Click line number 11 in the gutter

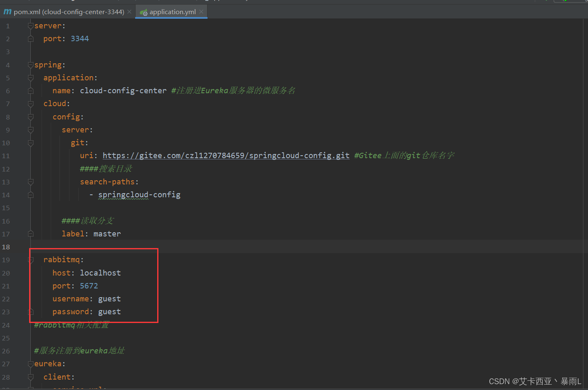(6, 156)
